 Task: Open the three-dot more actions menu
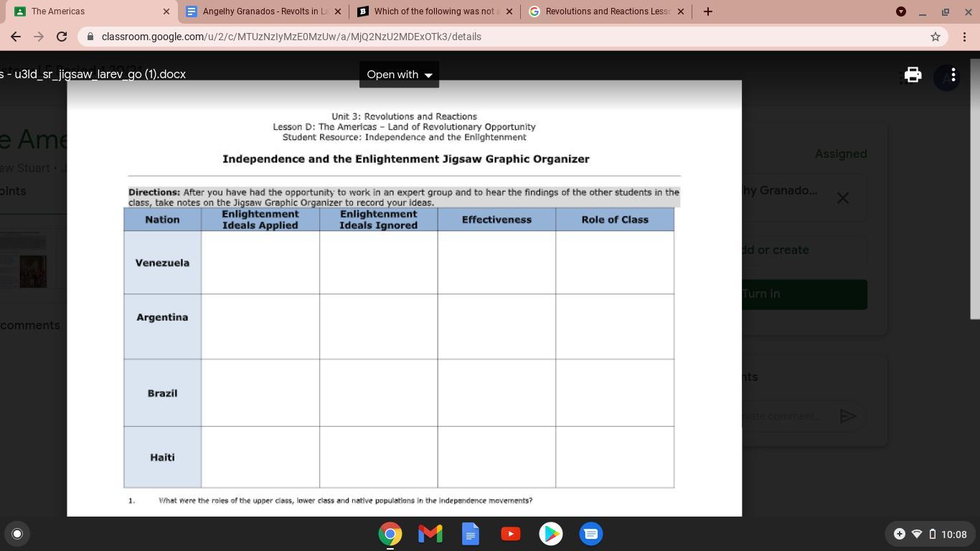953,75
